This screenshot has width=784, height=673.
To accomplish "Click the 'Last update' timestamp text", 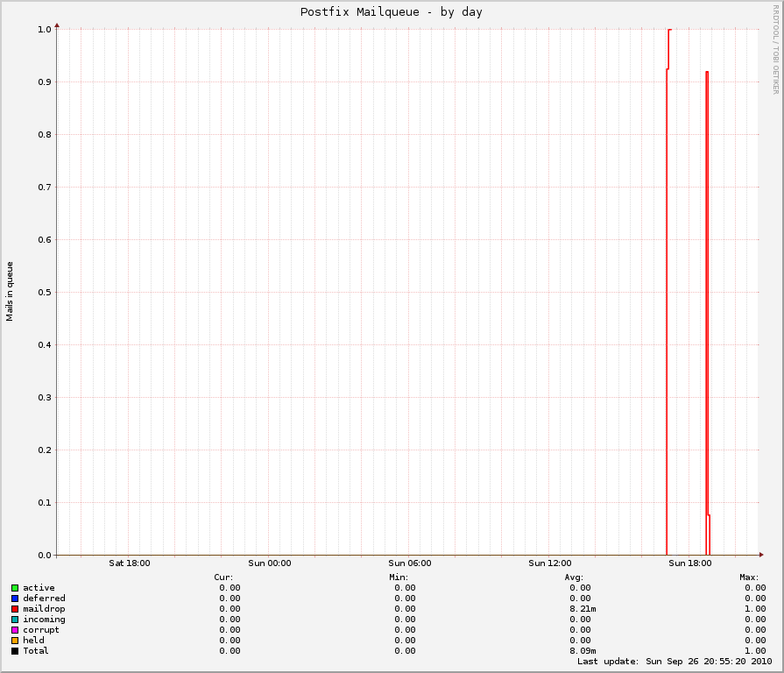I will [x=675, y=662].
